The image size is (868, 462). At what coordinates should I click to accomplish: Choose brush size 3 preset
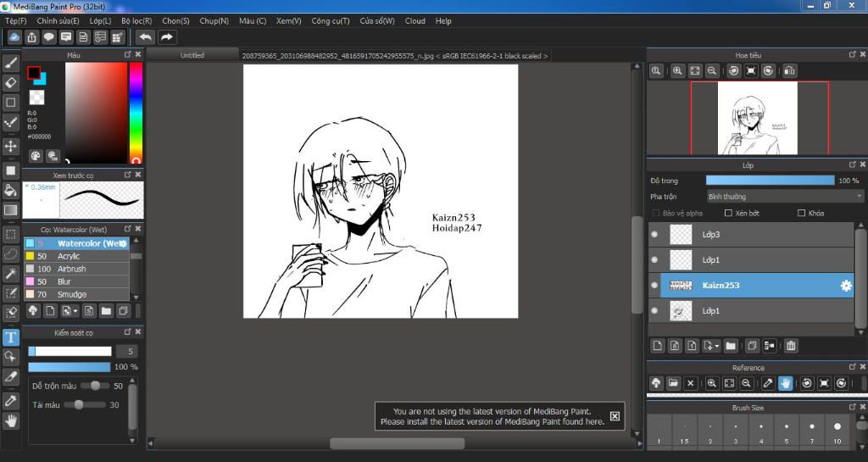click(735, 432)
